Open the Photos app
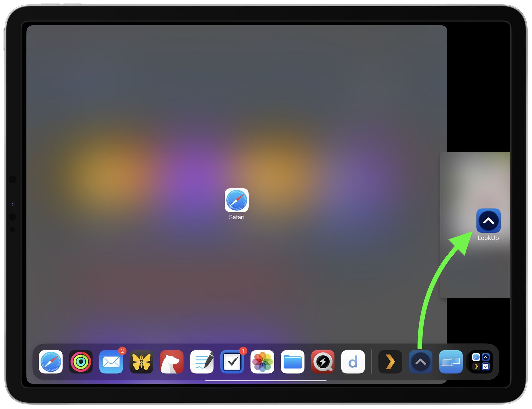The height and width of the screenshot is (409, 532). pos(262,362)
